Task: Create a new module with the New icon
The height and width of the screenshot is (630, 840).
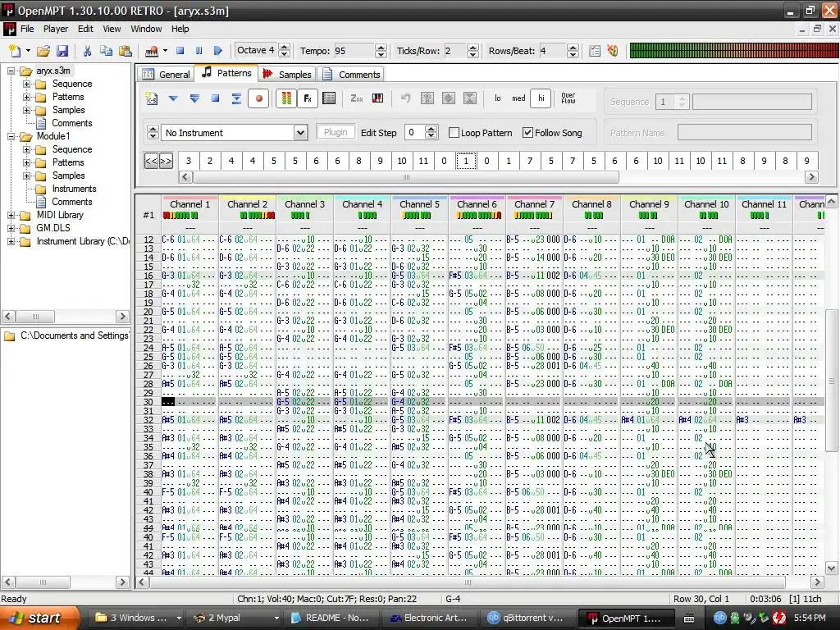Action: [x=15, y=51]
